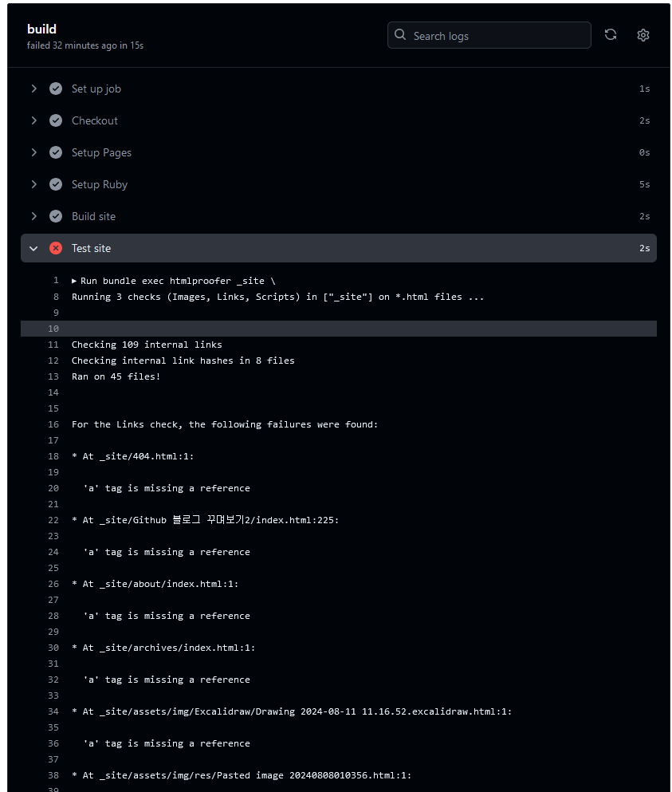Click log line number 16

point(53,425)
